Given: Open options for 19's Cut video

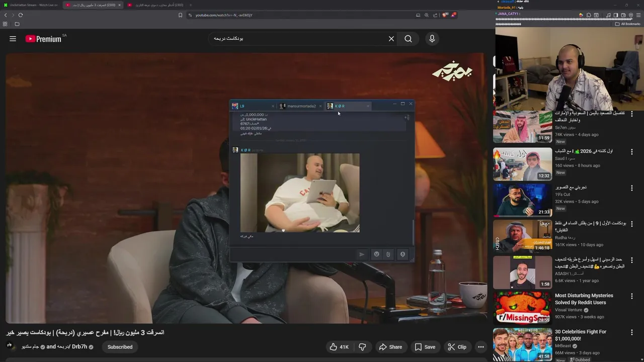Looking at the screenshot, I should click(x=632, y=188).
